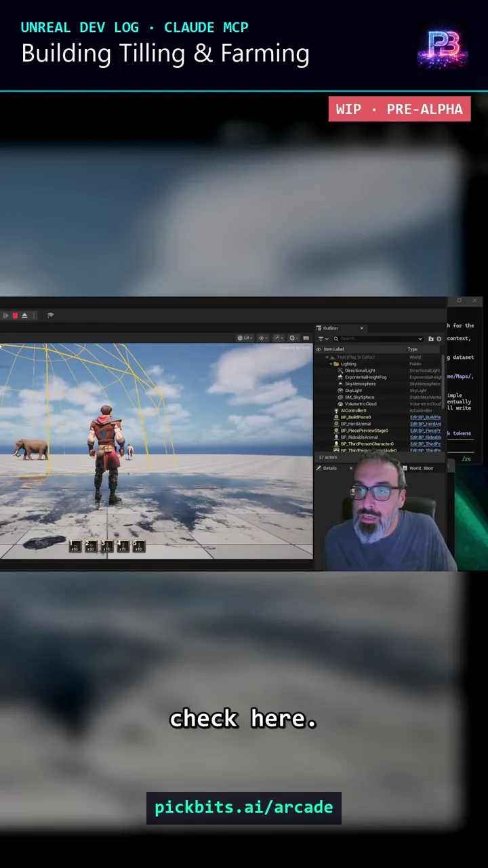Click the player character in the viewport
488x868 pixels.
tap(107, 454)
